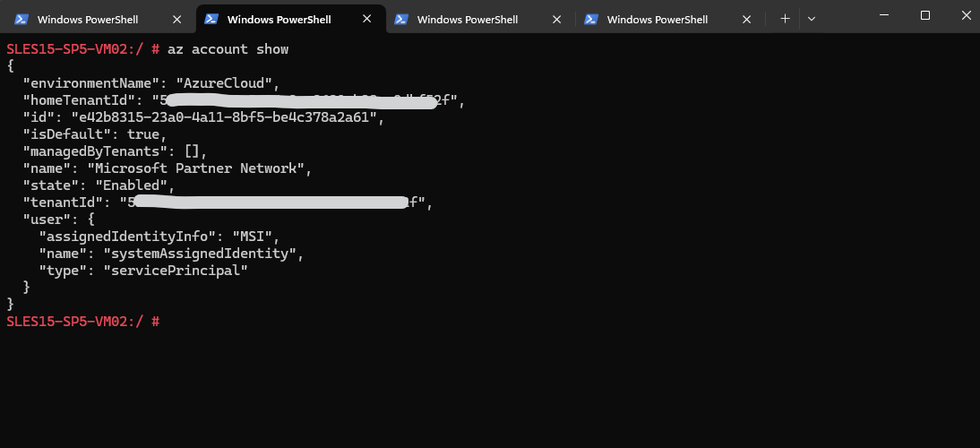Click the "id" key
This screenshot has height=448, width=980.
click(39, 117)
